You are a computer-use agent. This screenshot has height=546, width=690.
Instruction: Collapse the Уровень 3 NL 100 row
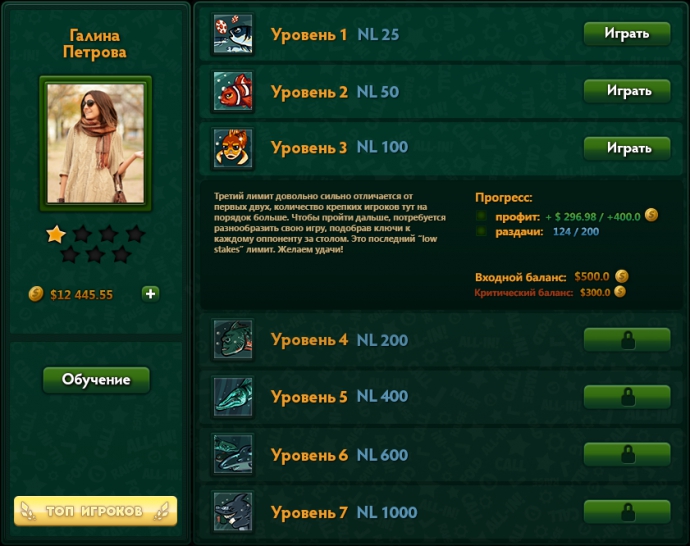441,148
